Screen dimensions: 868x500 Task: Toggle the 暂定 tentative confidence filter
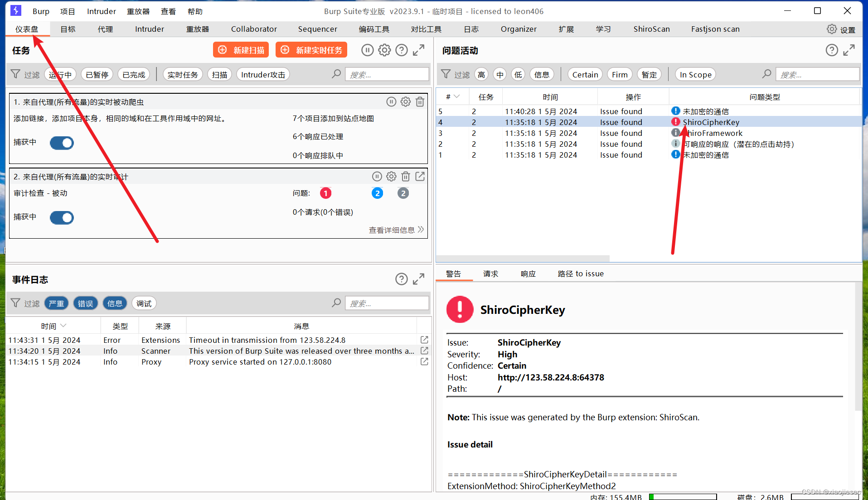click(x=649, y=75)
